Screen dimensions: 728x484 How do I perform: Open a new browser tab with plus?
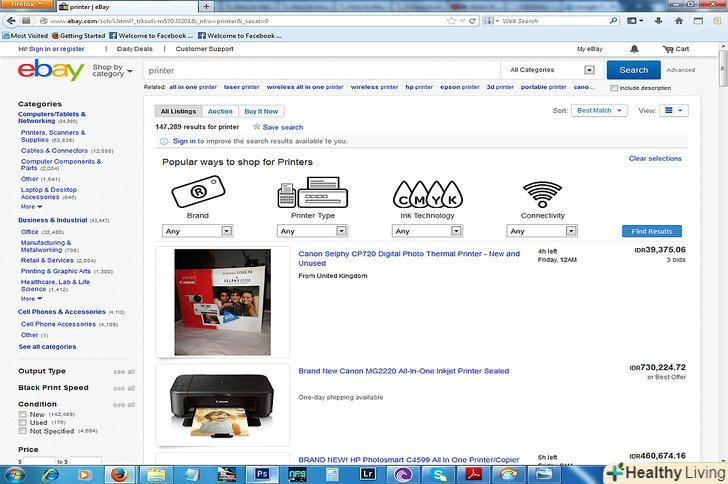pos(207,7)
